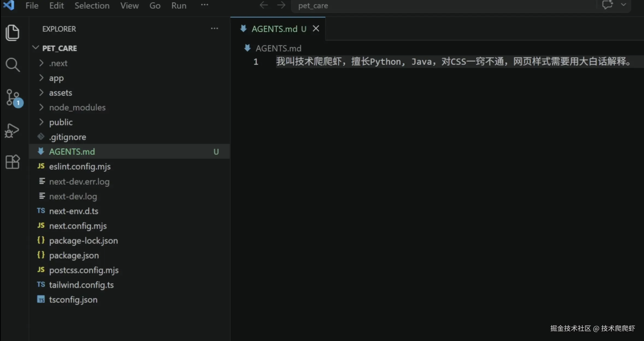The height and width of the screenshot is (341, 644).
Task: Open the chat icon at top right
Action: [x=607, y=5]
